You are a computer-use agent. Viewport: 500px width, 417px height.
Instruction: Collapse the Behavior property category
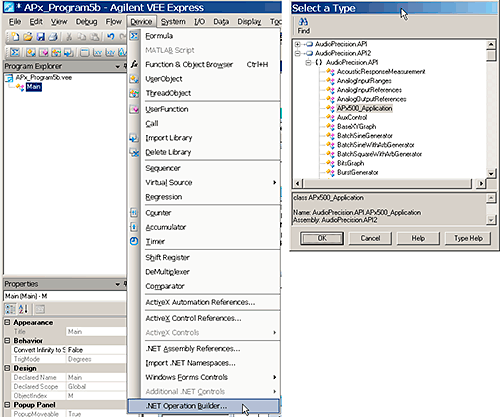pyautogui.click(x=7, y=341)
